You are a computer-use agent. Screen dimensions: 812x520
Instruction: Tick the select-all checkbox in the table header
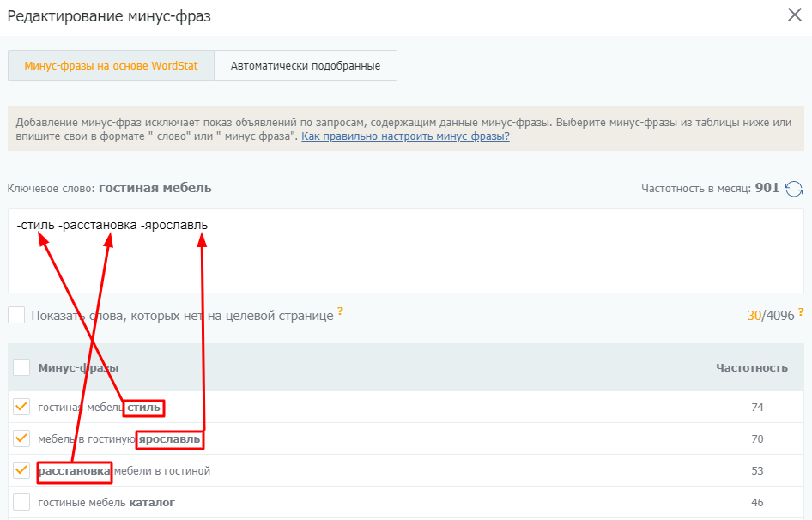[x=21, y=368]
